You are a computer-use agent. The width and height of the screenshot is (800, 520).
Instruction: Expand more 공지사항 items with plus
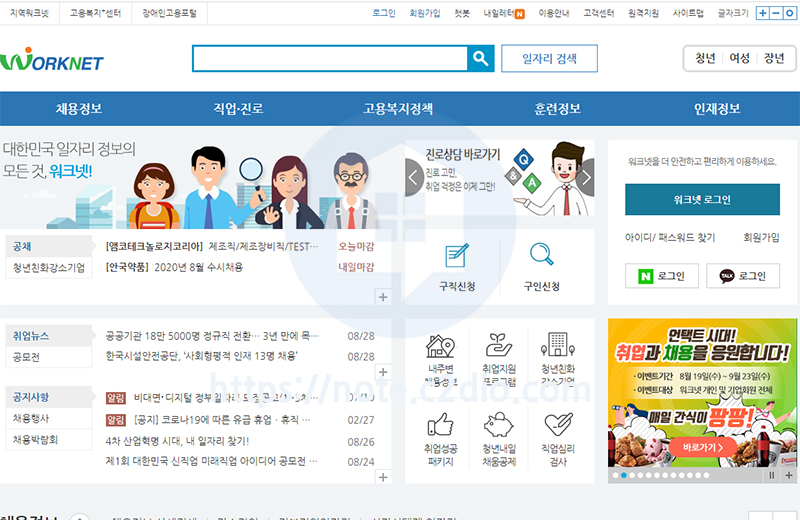[x=383, y=477]
